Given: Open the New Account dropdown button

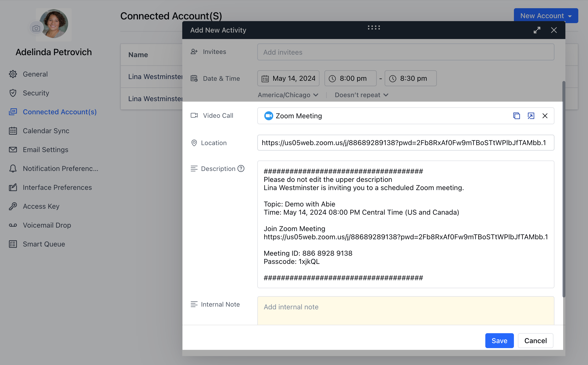Looking at the screenshot, I should click(546, 16).
